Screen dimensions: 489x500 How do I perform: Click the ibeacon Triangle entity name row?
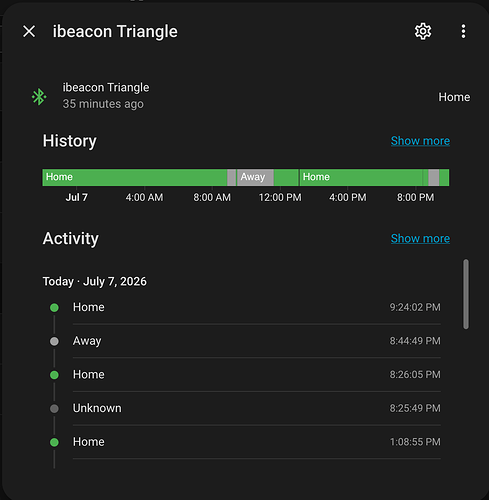(250, 97)
